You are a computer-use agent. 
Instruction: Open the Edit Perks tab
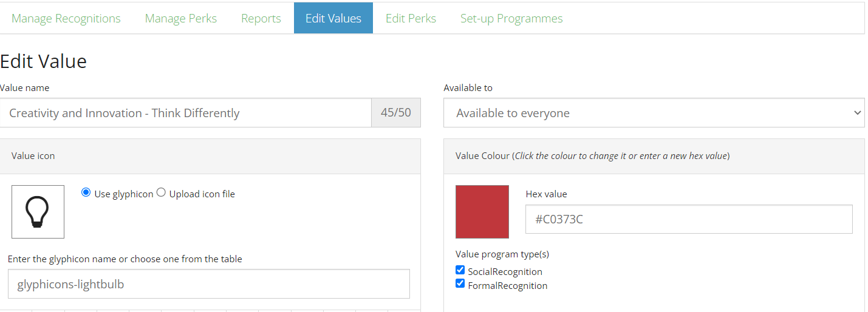[x=411, y=18]
